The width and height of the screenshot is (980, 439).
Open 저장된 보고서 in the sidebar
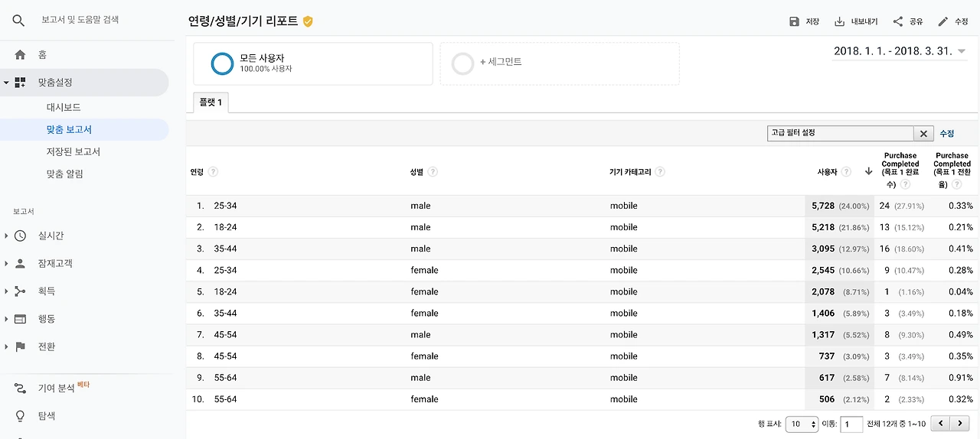73,151
